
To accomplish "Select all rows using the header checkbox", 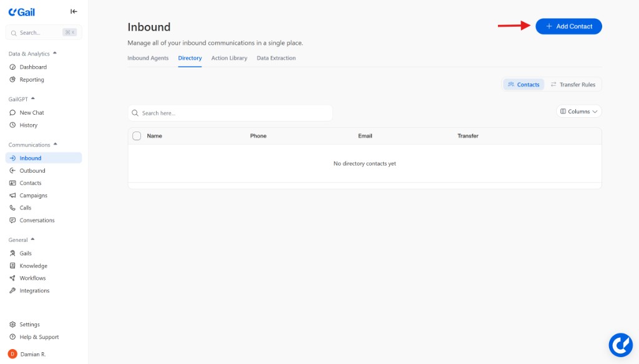I will (x=137, y=135).
